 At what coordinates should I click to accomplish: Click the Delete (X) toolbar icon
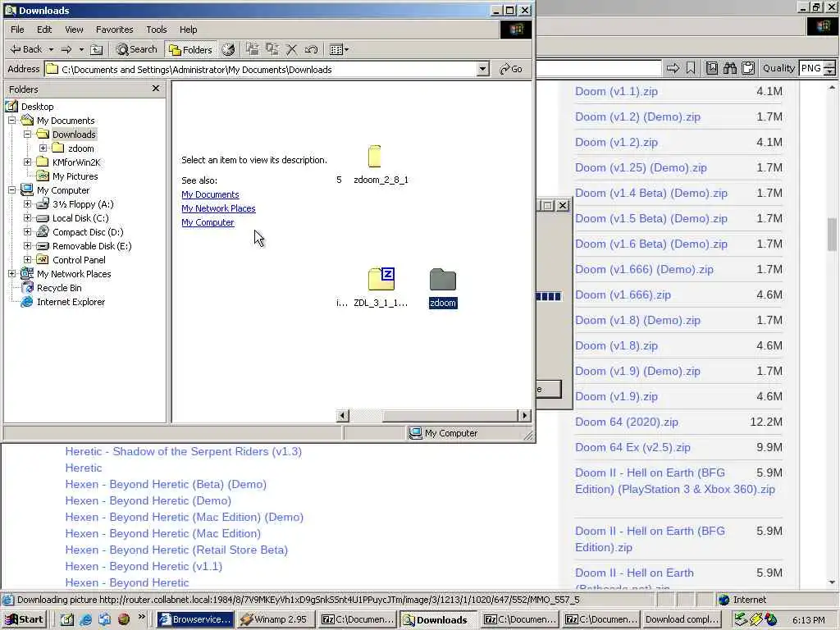pyautogui.click(x=291, y=49)
